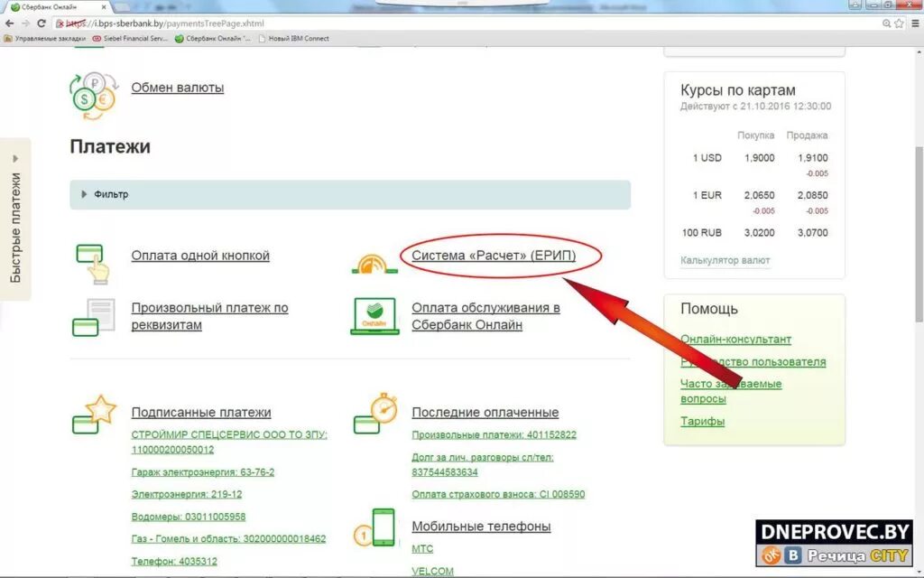Open the Chrome menu hamburger icon
Image resolution: width=924 pixels, height=578 pixels.
pos(915,23)
